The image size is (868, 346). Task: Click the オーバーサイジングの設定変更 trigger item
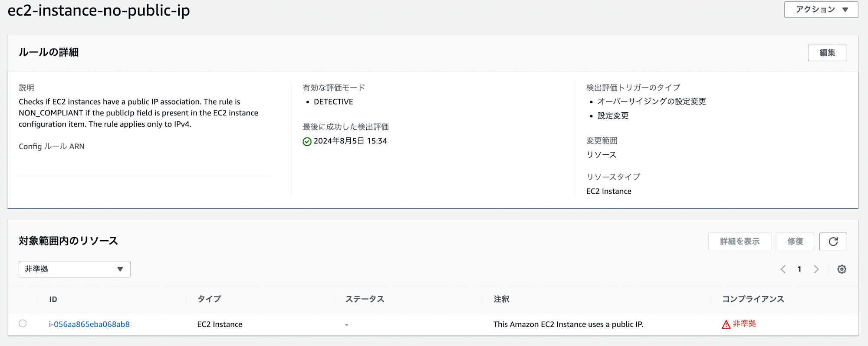(652, 101)
